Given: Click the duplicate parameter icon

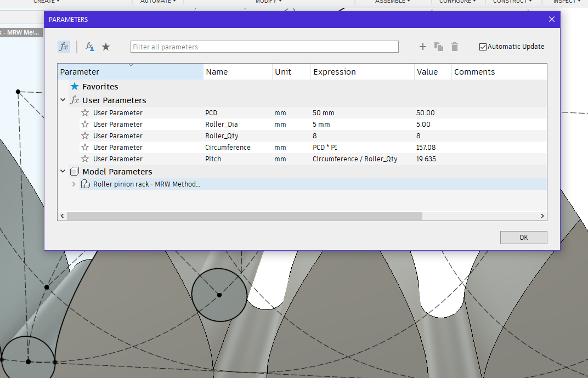Looking at the screenshot, I should pyautogui.click(x=438, y=47).
